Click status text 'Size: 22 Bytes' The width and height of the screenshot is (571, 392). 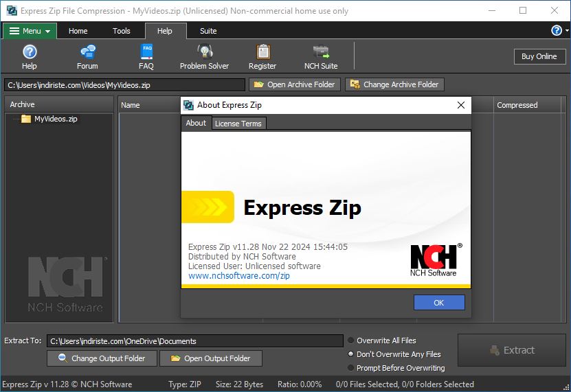239,384
